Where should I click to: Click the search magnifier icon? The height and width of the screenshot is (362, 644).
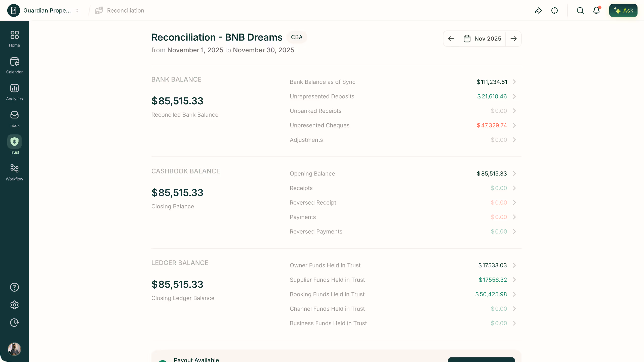coord(580,11)
